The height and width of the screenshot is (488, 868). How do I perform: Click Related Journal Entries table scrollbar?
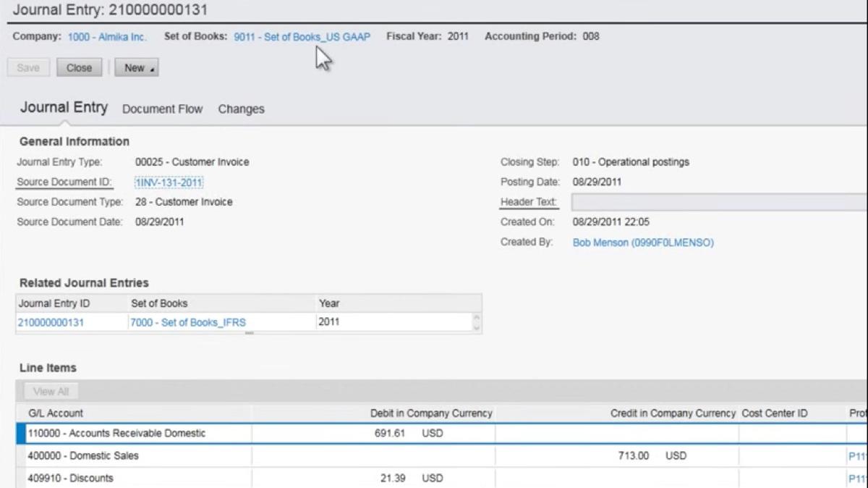[476, 322]
